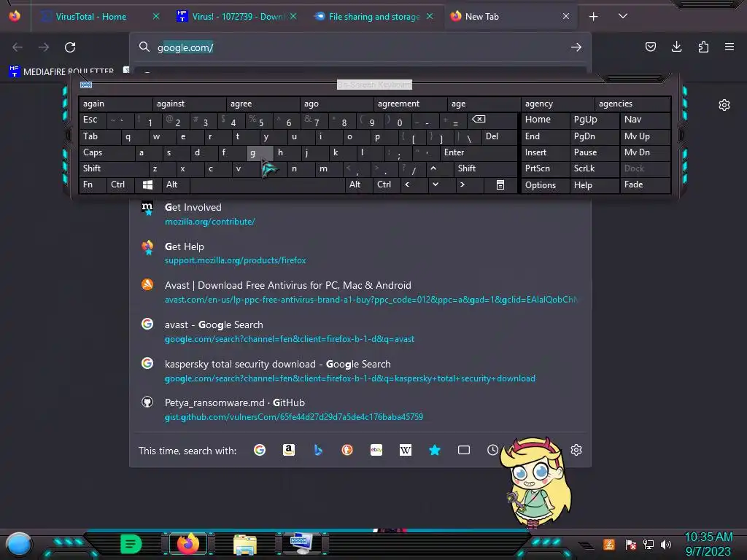Toggle Caps key on on-screen keyboard
The height and width of the screenshot is (560, 747).
107,152
